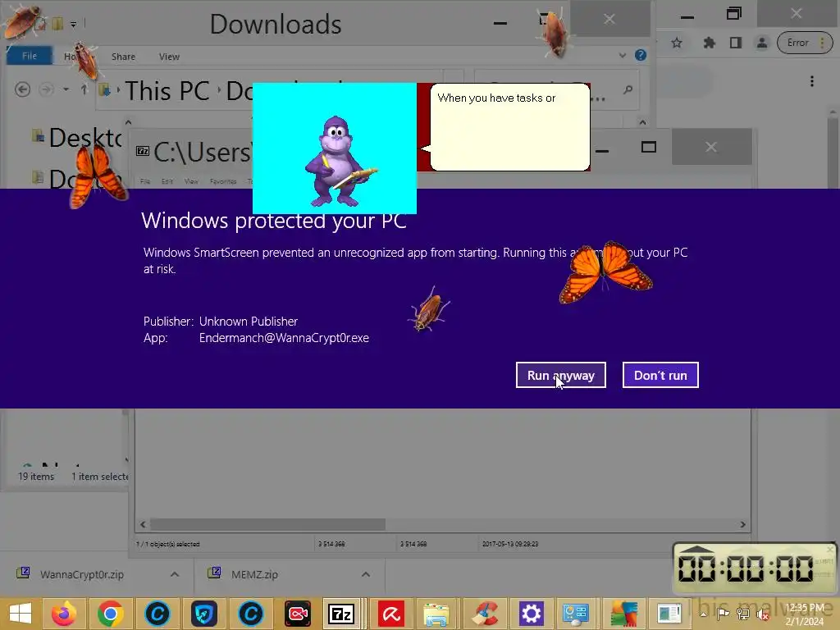Open the purple gear settings taskbar icon
Image resolution: width=840 pixels, height=630 pixels.
[531, 614]
